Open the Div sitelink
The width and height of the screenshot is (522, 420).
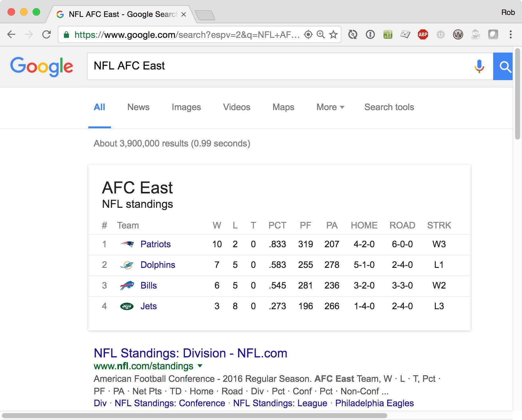tap(100, 403)
